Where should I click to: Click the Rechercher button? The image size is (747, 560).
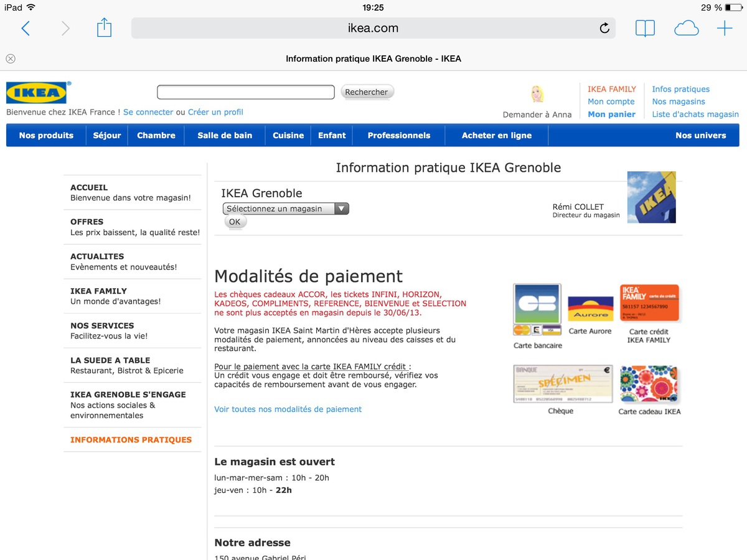click(367, 92)
